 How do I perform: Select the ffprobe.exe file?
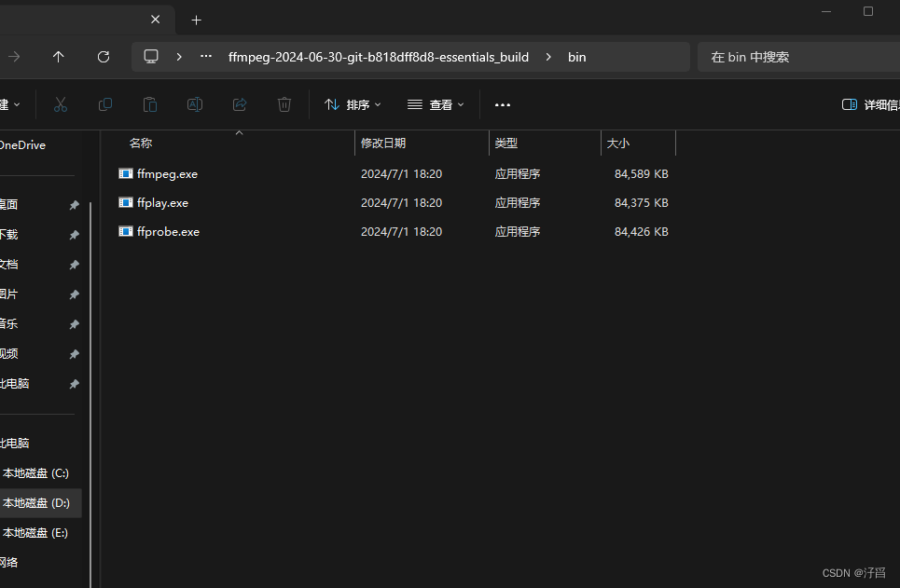(x=168, y=232)
